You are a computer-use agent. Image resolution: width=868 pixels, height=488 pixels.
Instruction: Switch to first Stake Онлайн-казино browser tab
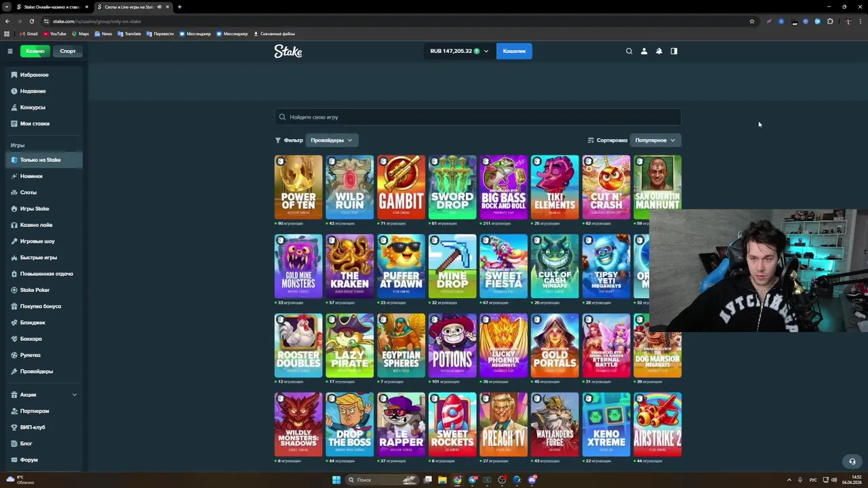tap(52, 7)
